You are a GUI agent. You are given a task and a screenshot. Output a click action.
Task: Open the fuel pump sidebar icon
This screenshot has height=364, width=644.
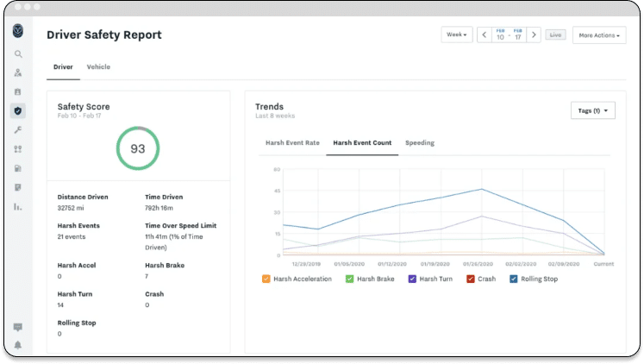(x=17, y=168)
